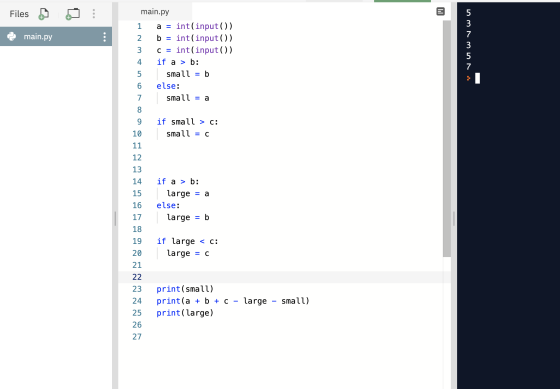Focus the console prompt input
560x389 pixels.
[x=478, y=78]
